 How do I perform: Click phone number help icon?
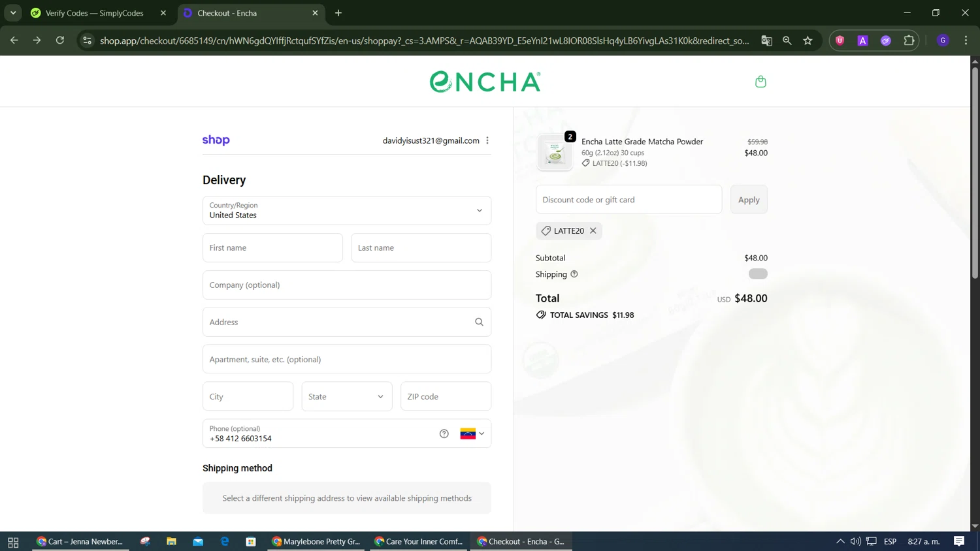444,433
